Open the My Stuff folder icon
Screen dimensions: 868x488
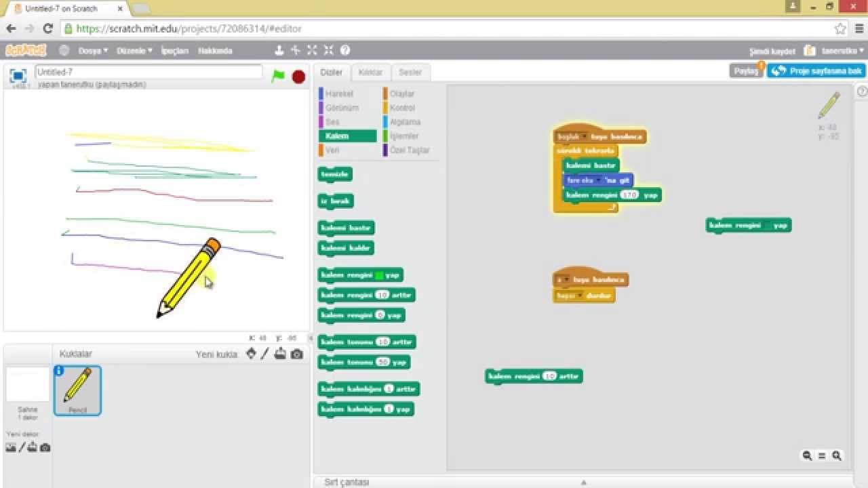point(809,50)
